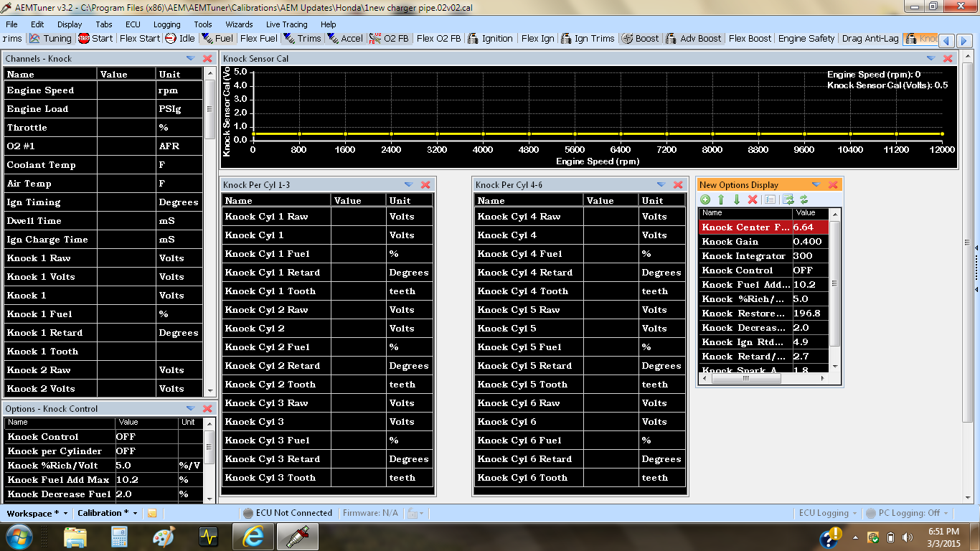Expand Channels - Knock panel dropdown arrow
The image size is (980, 551).
(190, 58)
